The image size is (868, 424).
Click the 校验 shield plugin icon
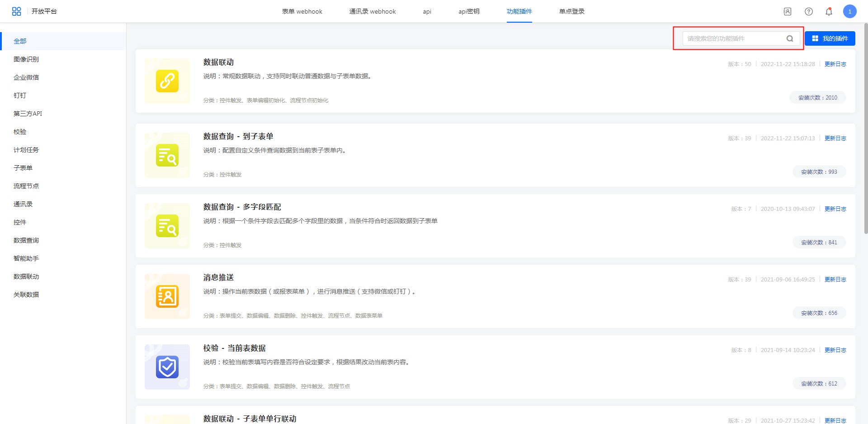point(167,367)
